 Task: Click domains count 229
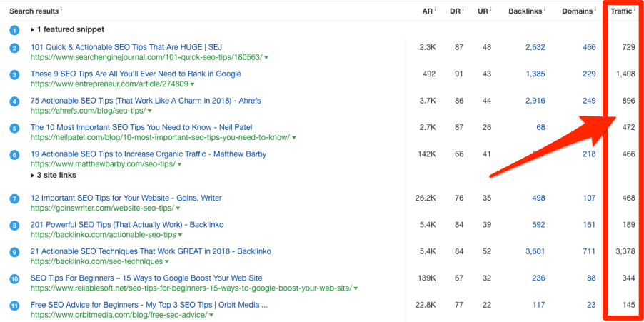coord(589,74)
